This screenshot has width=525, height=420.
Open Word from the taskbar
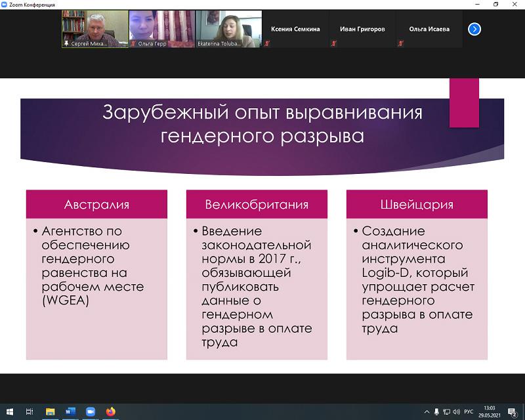pyautogui.click(x=70, y=411)
